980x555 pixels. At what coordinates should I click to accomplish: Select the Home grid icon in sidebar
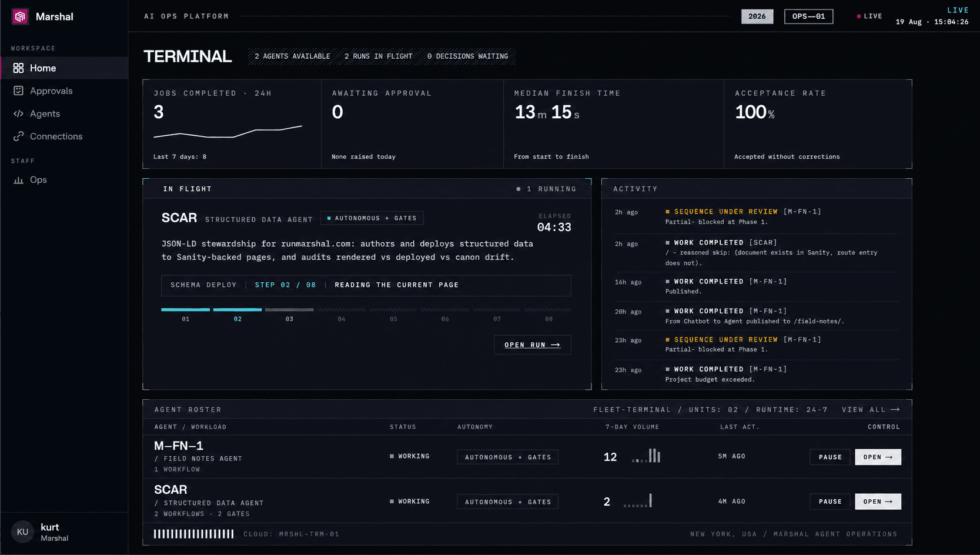pyautogui.click(x=18, y=68)
